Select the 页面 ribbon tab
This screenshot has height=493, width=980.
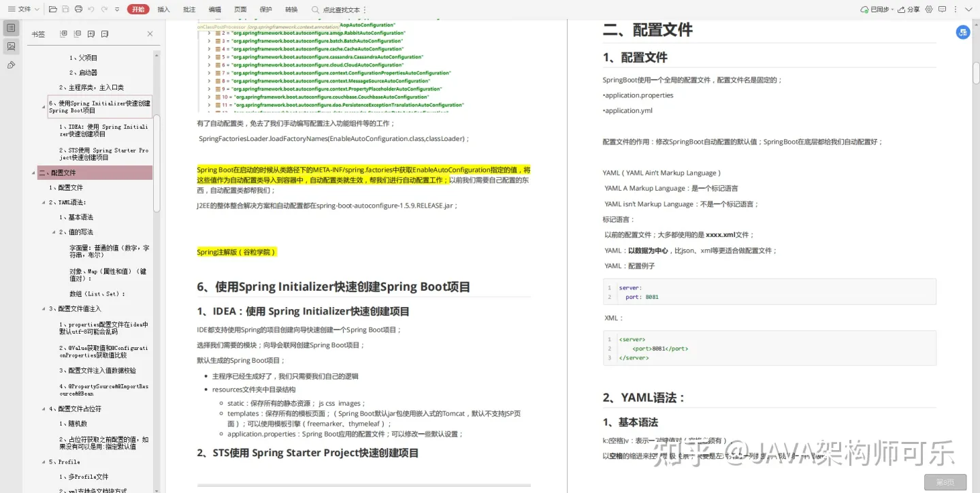[x=240, y=10]
